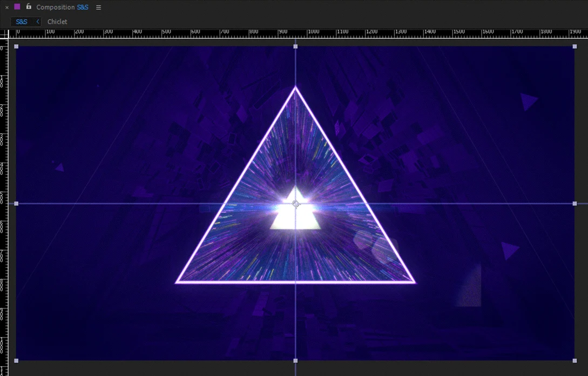Click the layer anchor point at center
588x376 pixels.
click(295, 204)
